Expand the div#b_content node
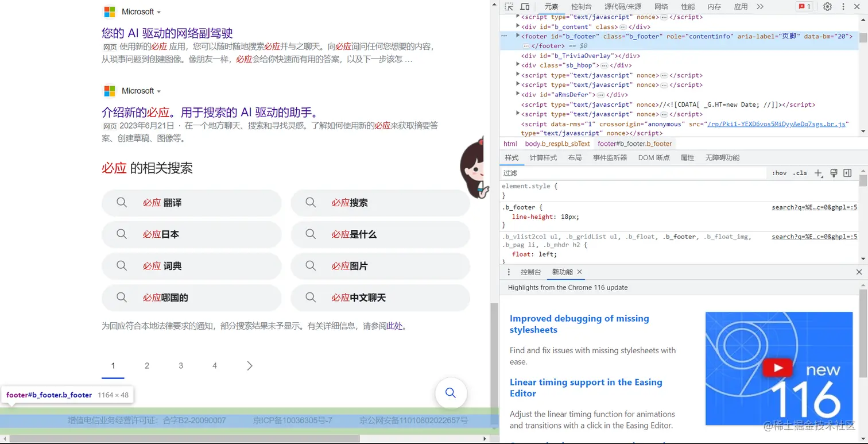Screen dimensions: 868x444 pos(518,26)
